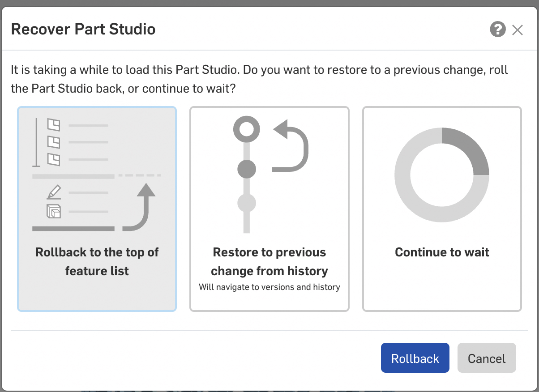Click the progress donut wait icon
Screen dimensions: 539x392
pos(441,175)
